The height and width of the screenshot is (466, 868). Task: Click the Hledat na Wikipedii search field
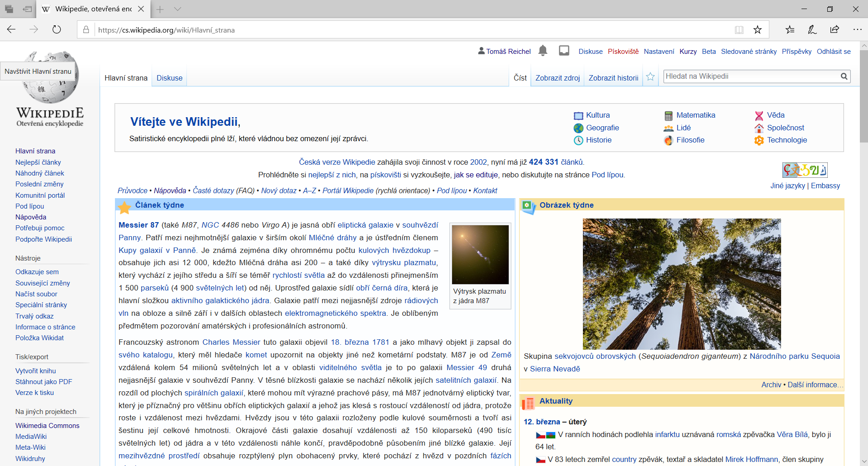pyautogui.click(x=751, y=76)
